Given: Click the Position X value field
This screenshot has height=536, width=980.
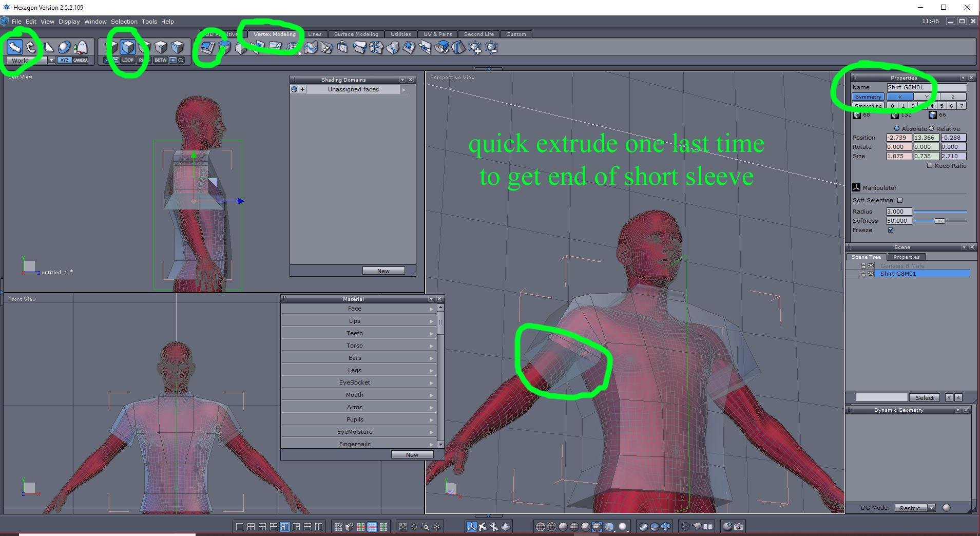Looking at the screenshot, I should 899,138.
